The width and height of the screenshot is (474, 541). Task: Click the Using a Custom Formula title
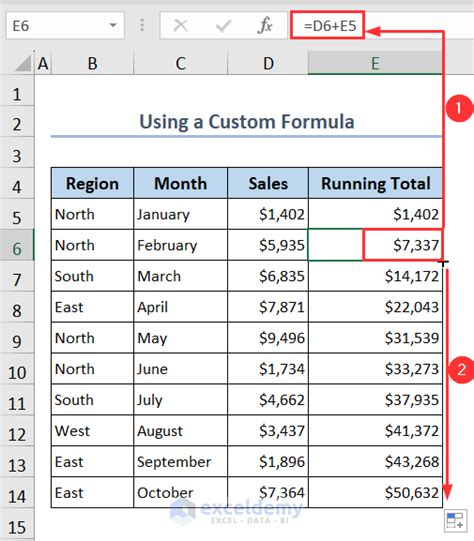[247, 122]
